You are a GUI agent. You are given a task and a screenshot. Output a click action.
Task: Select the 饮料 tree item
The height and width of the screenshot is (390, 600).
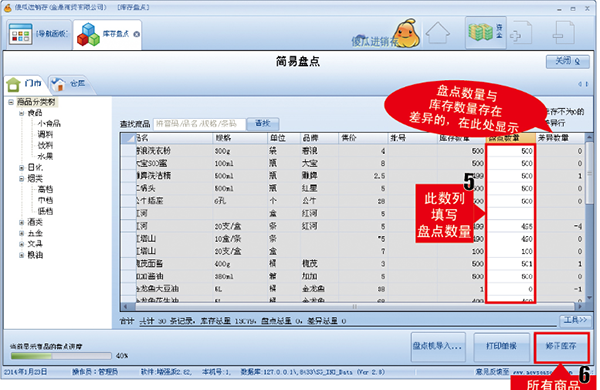point(45,145)
